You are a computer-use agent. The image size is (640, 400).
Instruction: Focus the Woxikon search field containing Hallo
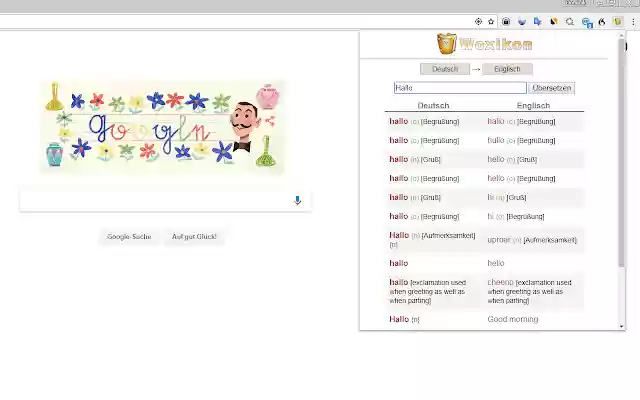460,88
